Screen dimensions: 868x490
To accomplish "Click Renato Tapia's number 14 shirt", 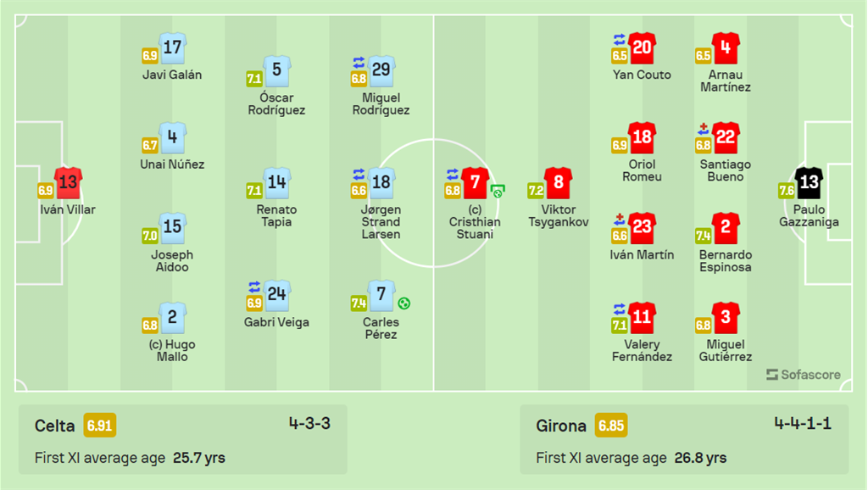I will pos(276,182).
